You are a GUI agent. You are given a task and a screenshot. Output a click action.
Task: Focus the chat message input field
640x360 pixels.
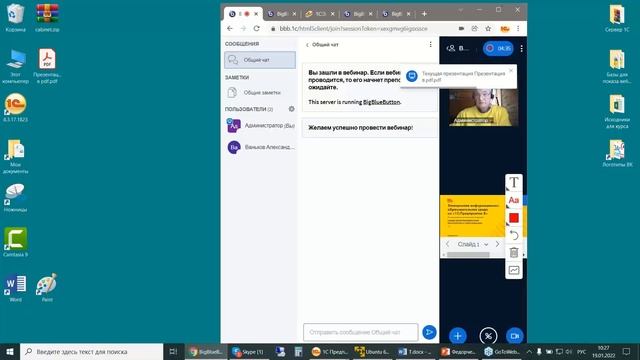point(360,332)
